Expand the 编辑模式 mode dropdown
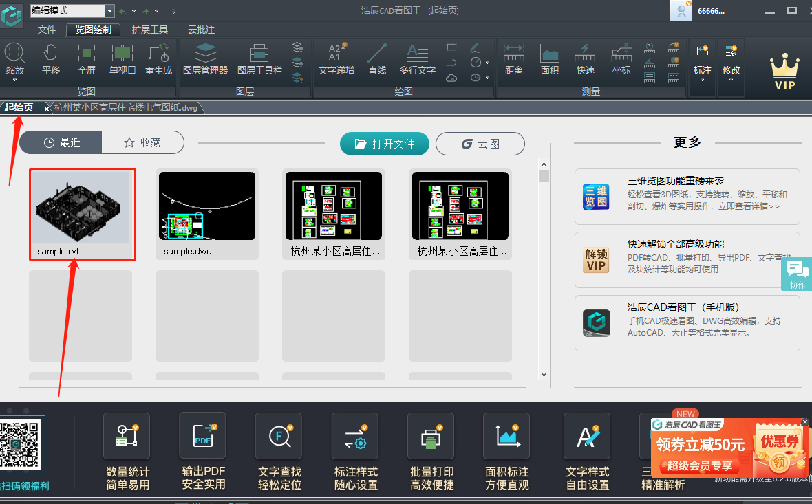The height and width of the screenshot is (504, 812). [x=109, y=11]
